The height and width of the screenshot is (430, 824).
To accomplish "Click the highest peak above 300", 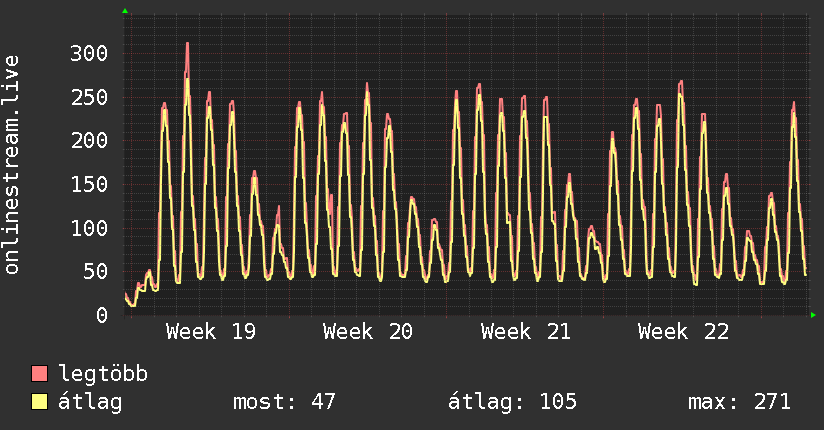I will coord(187,45).
